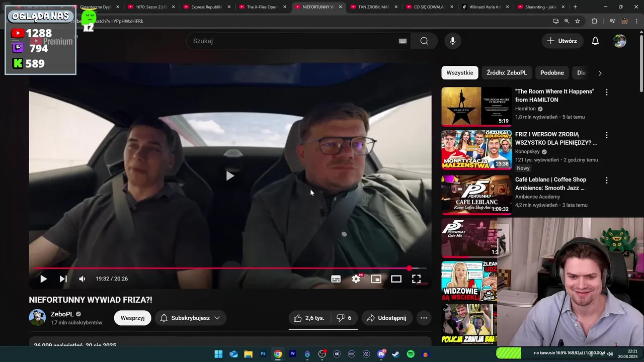Open the on-screen keyboard in the search box

coord(403,41)
